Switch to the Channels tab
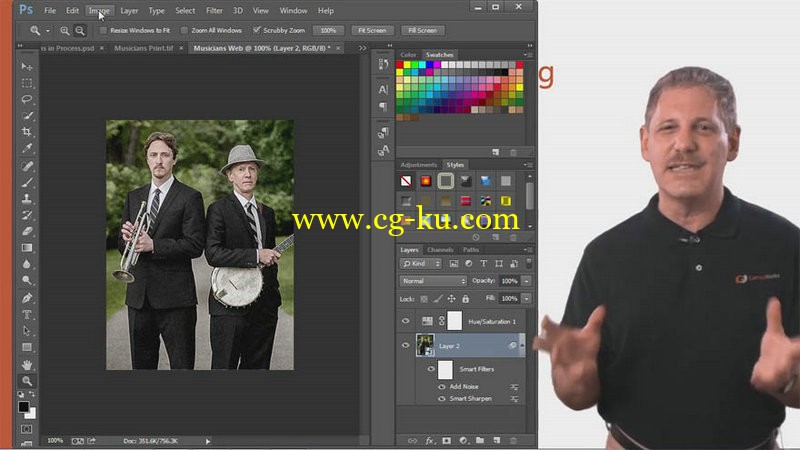The width and height of the screenshot is (800, 450). (440, 250)
